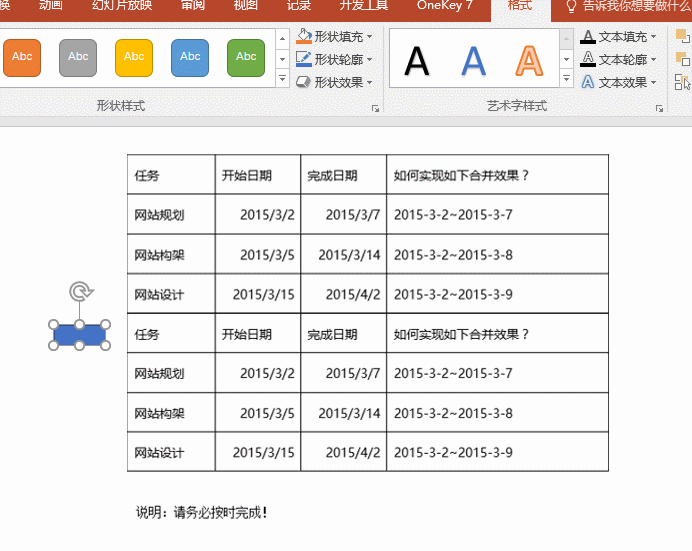Click the shape's rotation handle icon

(81, 292)
